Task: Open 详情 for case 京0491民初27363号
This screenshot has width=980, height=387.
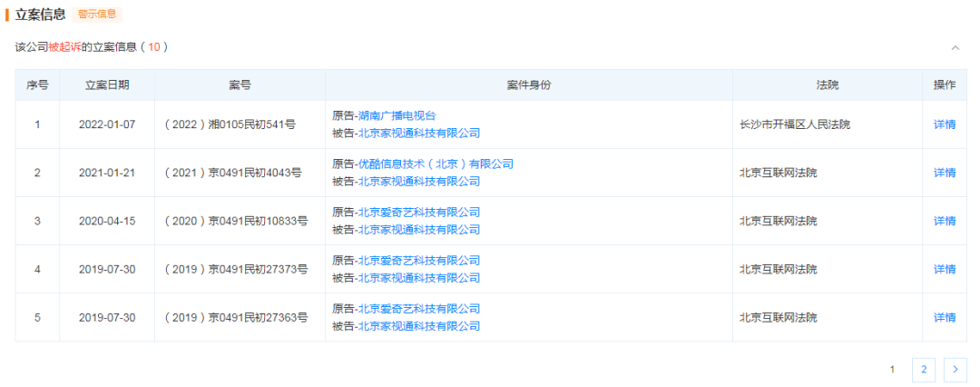Action: [x=945, y=317]
